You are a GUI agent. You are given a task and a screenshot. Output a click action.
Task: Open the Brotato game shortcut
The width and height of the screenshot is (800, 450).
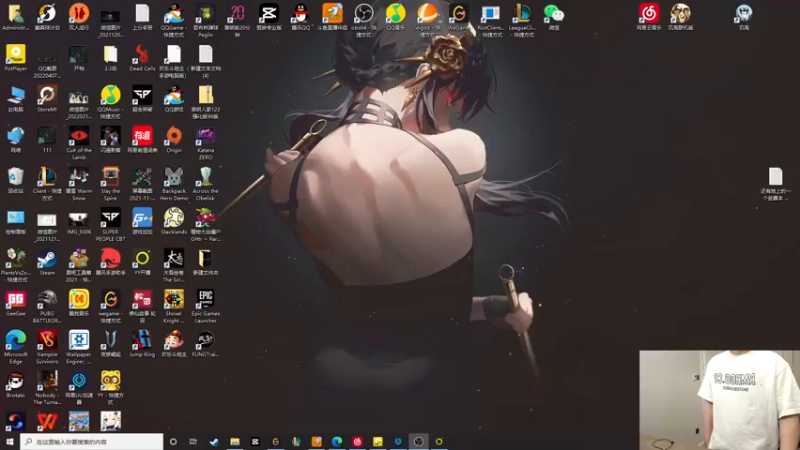16,381
